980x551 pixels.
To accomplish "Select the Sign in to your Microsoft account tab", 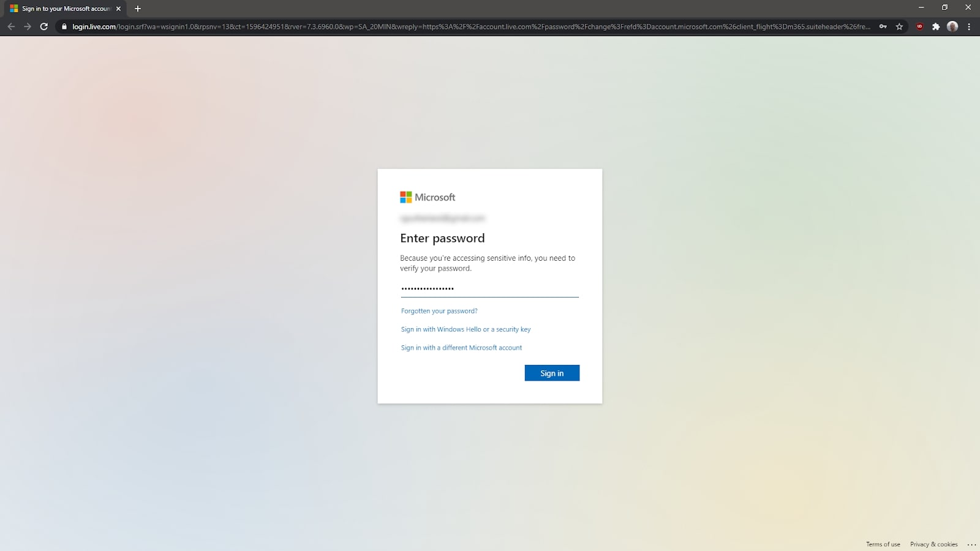I will [x=66, y=9].
